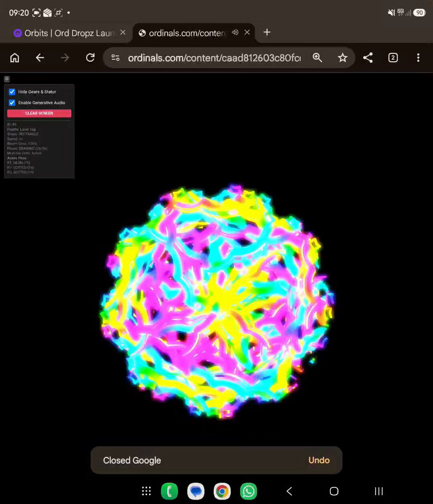Navigate back with the toolbar back arrow
The image size is (433, 504).
coord(40,58)
